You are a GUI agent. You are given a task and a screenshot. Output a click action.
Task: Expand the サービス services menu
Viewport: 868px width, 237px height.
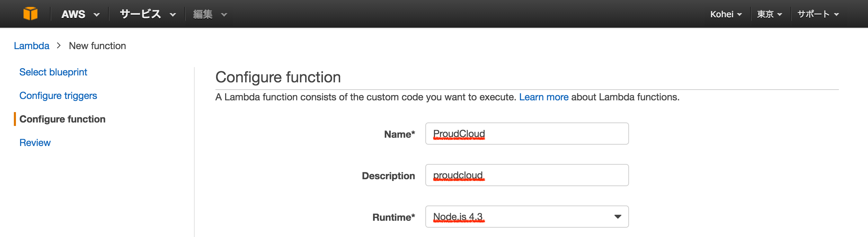[x=148, y=14]
